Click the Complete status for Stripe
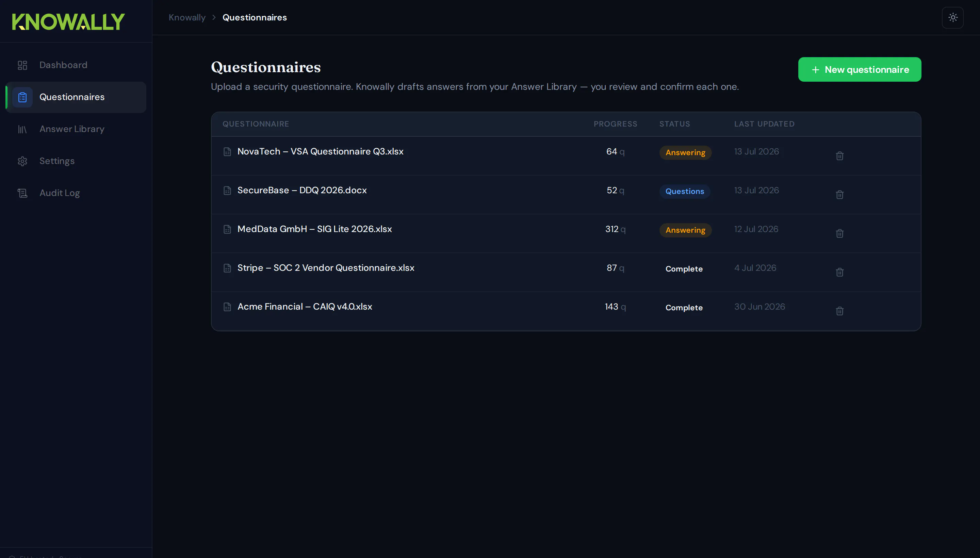 click(684, 269)
